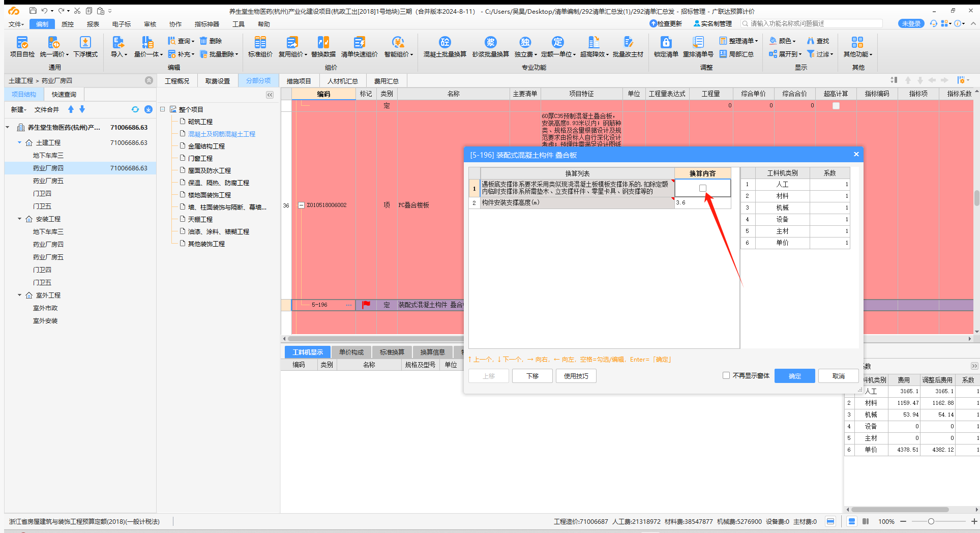Run the 项目自检 project self-check

[x=22, y=46]
